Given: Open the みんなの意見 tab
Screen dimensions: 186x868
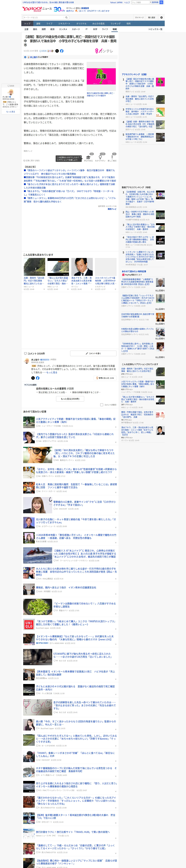Looking at the screenshot, I should pyautogui.click(x=99, y=24).
